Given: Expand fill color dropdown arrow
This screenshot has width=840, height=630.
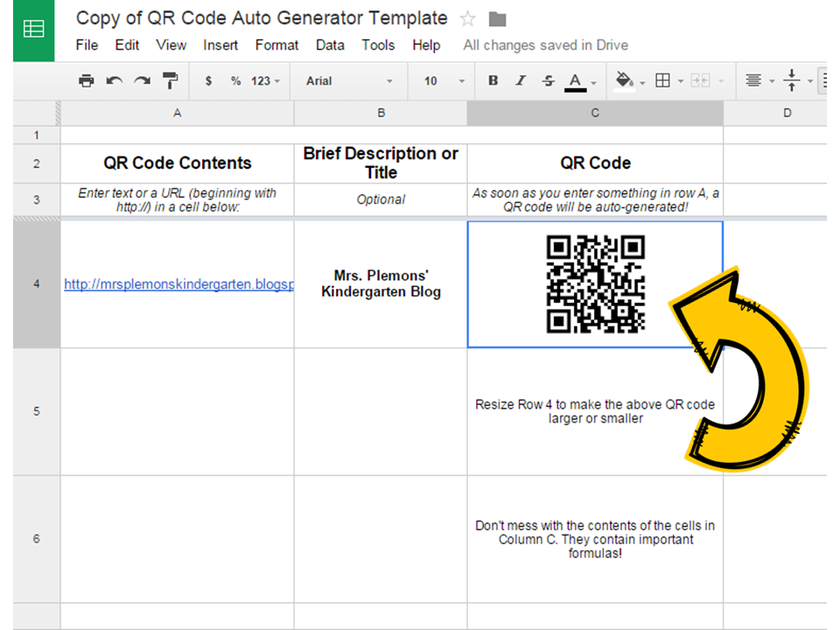Looking at the screenshot, I should (x=642, y=82).
